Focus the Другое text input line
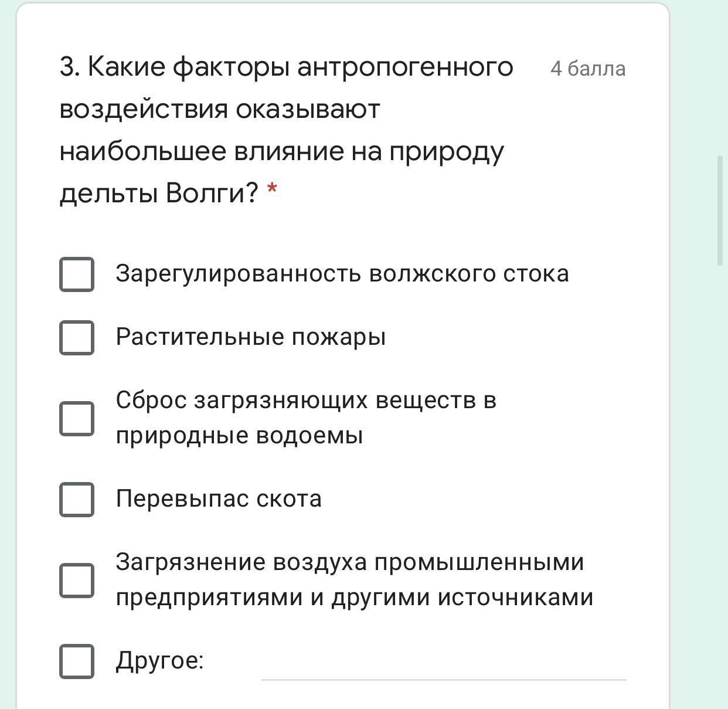Screen dimensions: 728x709 [x=443, y=666]
